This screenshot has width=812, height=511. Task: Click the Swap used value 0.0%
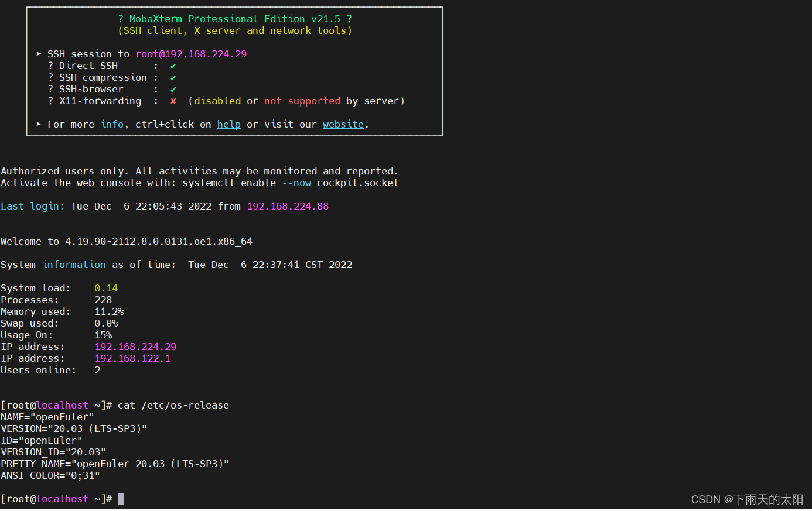point(106,323)
